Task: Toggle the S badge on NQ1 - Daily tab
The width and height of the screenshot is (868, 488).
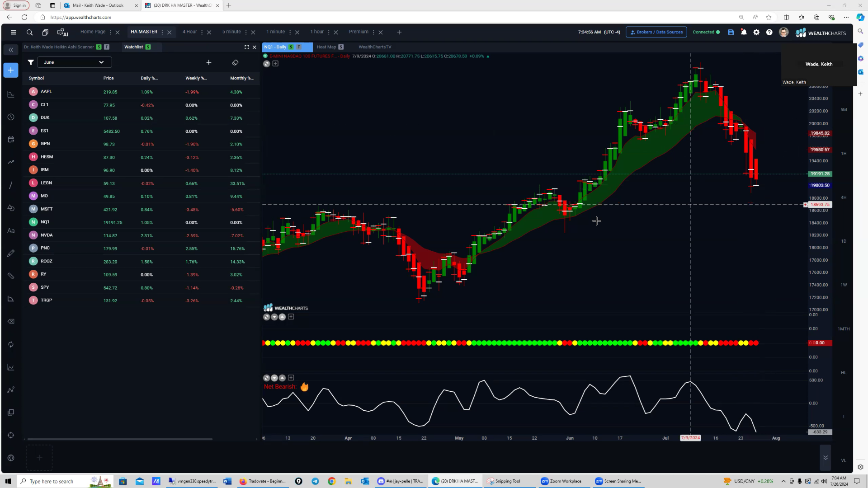Action: pos(291,47)
